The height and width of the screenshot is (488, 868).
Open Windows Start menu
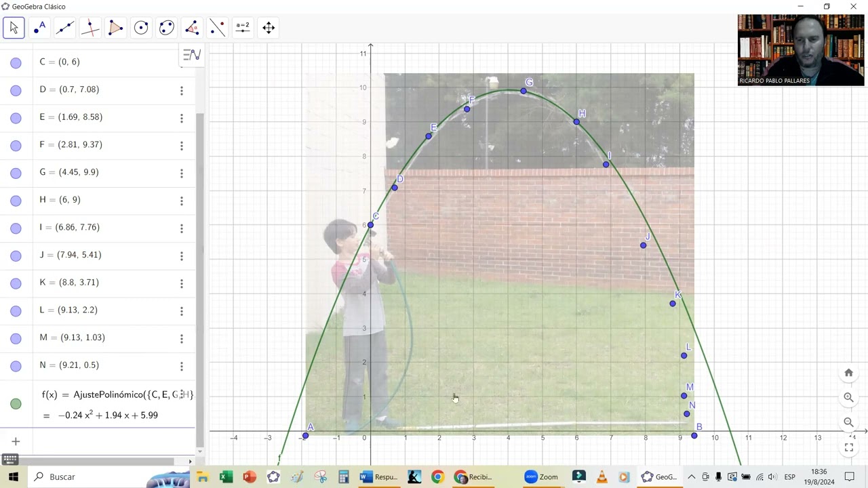pos(13,476)
